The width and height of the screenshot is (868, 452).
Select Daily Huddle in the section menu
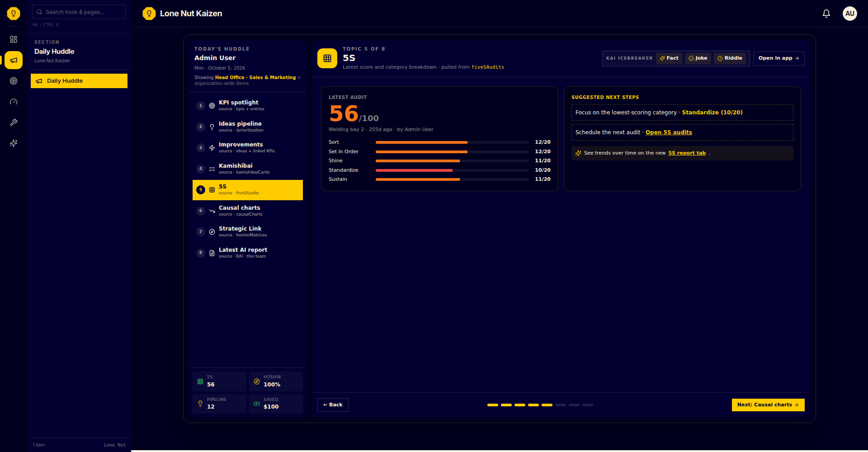coord(79,81)
